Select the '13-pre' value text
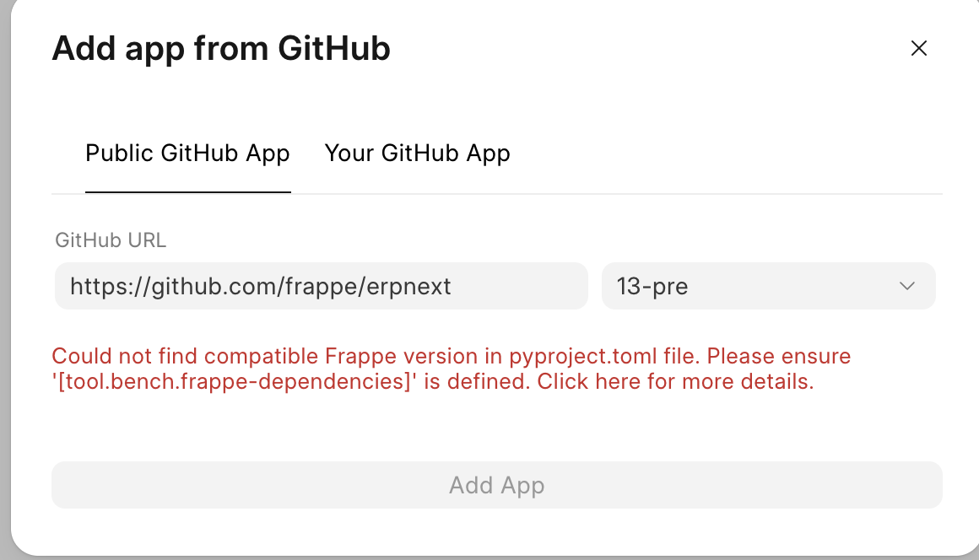 click(652, 286)
